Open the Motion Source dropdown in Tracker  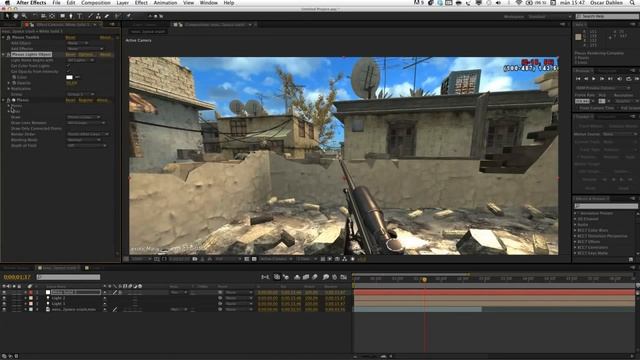click(620, 134)
